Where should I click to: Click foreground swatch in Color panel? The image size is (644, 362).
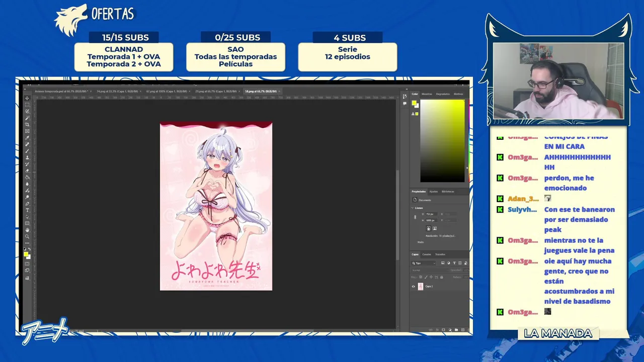(x=414, y=103)
